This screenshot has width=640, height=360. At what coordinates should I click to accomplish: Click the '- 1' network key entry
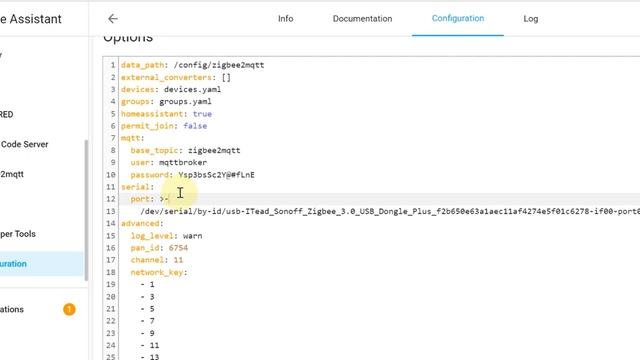tap(147, 284)
